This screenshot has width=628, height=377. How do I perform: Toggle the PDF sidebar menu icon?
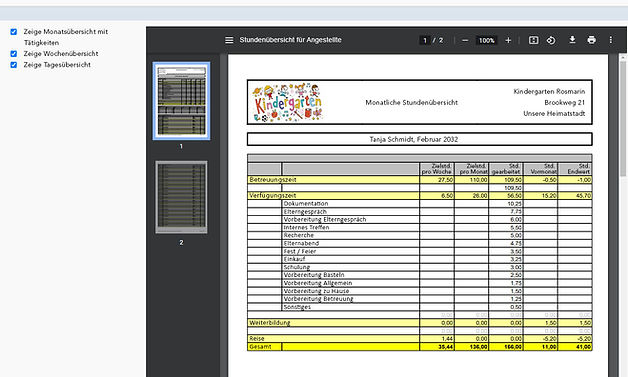click(229, 40)
